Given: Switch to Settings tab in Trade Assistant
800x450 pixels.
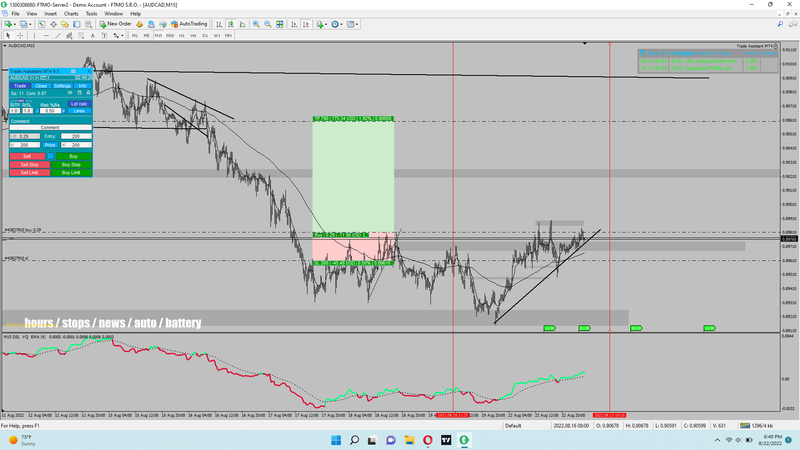Looking at the screenshot, I should 62,86.
